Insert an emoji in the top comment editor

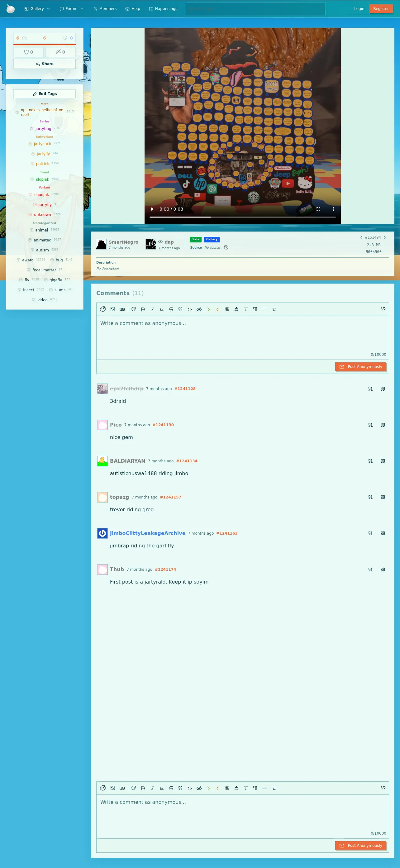pyautogui.click(x=103, y=309)
